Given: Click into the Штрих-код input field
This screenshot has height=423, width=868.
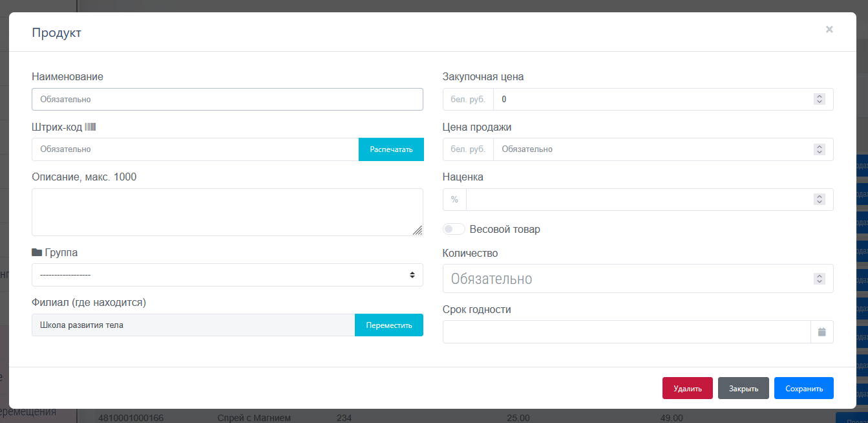Looking at the screenshot, I should click(195, 149).
